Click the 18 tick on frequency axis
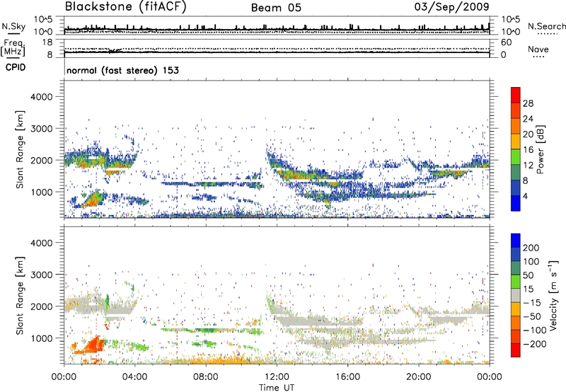 pyautogui.click(x=47, y=42)
